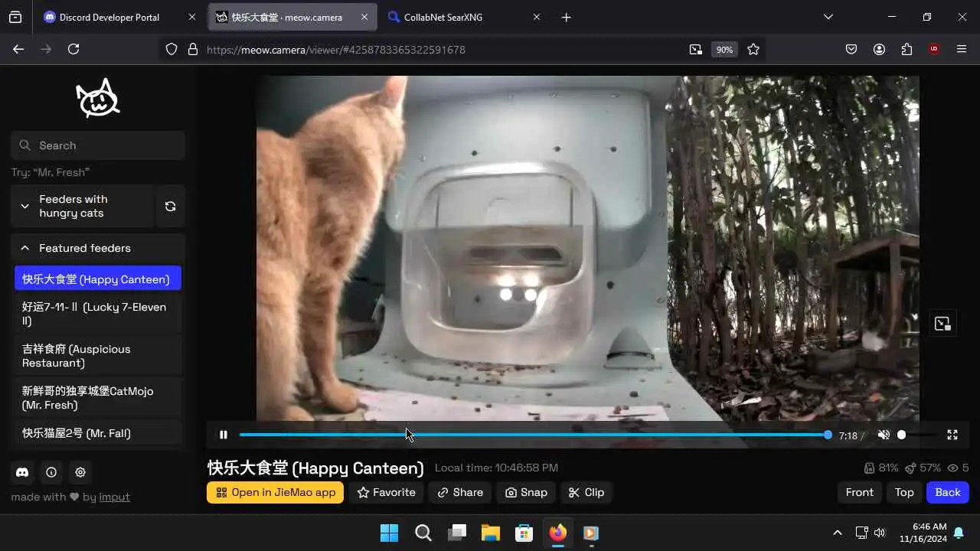Select the Back camera view
Image resolution: width=980 pixels, height=551 pixels.
pos(948,492)
